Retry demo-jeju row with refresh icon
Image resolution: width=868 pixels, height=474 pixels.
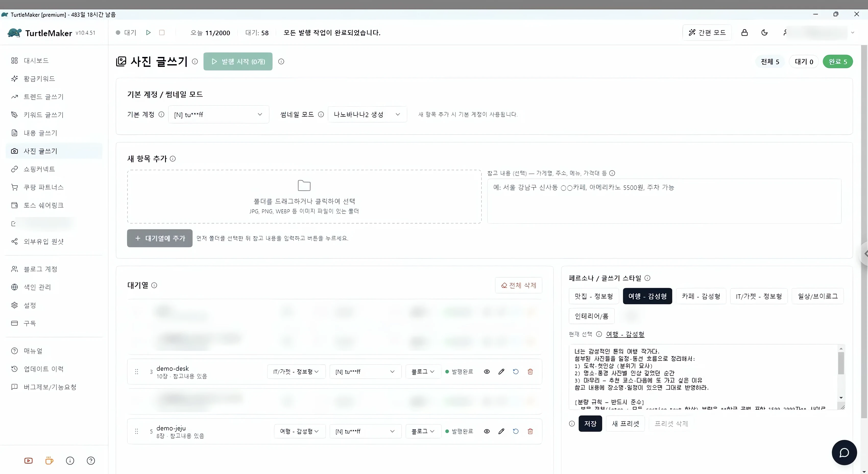[516, 431]
